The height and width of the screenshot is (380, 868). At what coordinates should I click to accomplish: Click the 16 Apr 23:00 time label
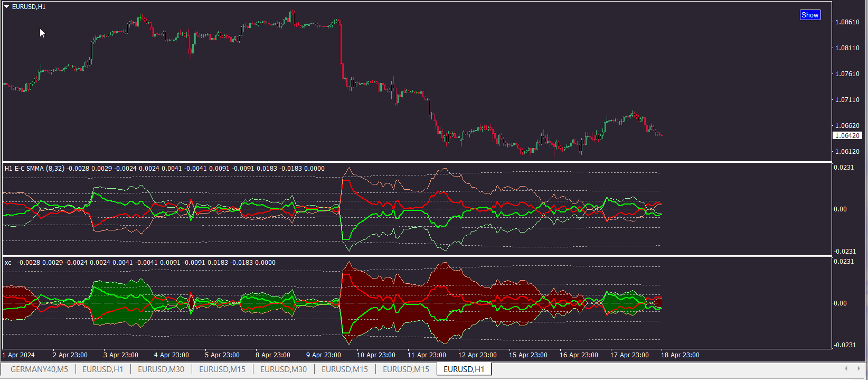pos(579,355)
